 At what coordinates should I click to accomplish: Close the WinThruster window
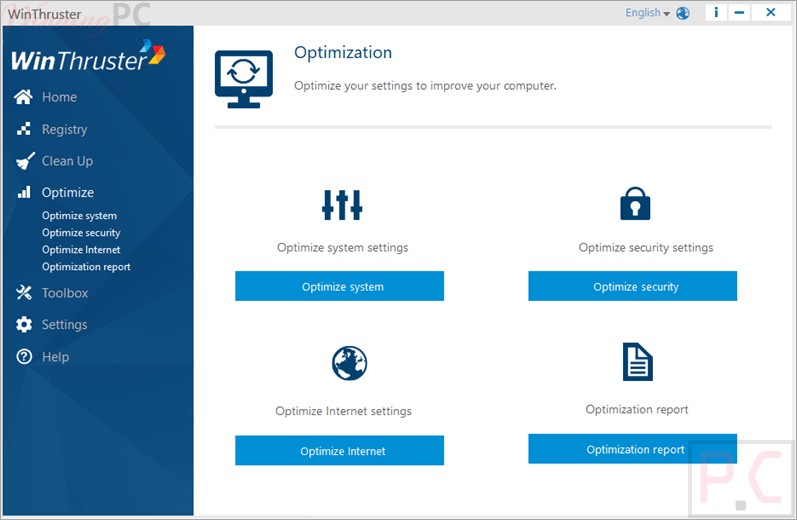[771, 12]
